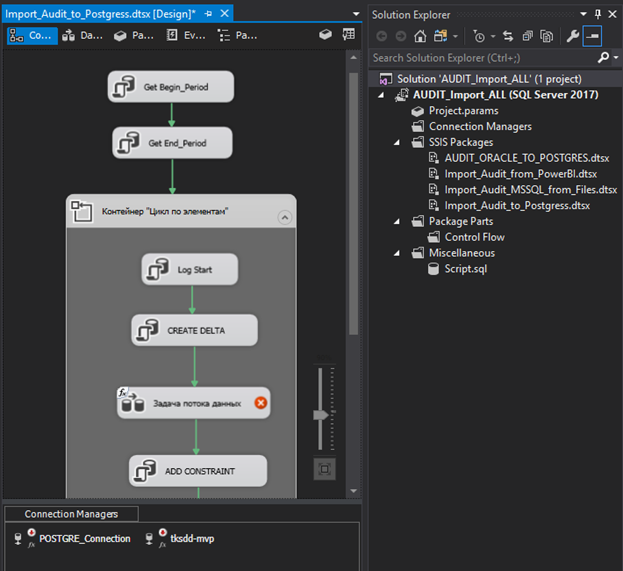The image size is (623, 571).
Task: Open the Parameters tab
Action: [x=134, y=36]
